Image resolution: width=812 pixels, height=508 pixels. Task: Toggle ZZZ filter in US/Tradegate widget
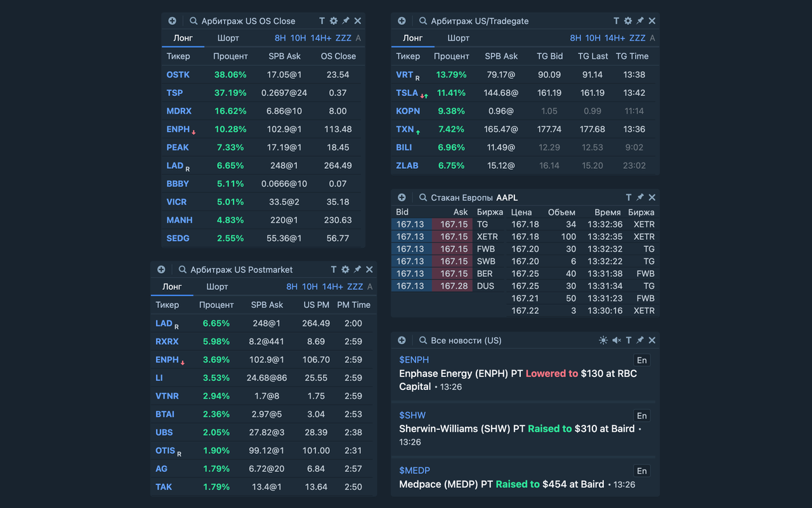[638, 38]
